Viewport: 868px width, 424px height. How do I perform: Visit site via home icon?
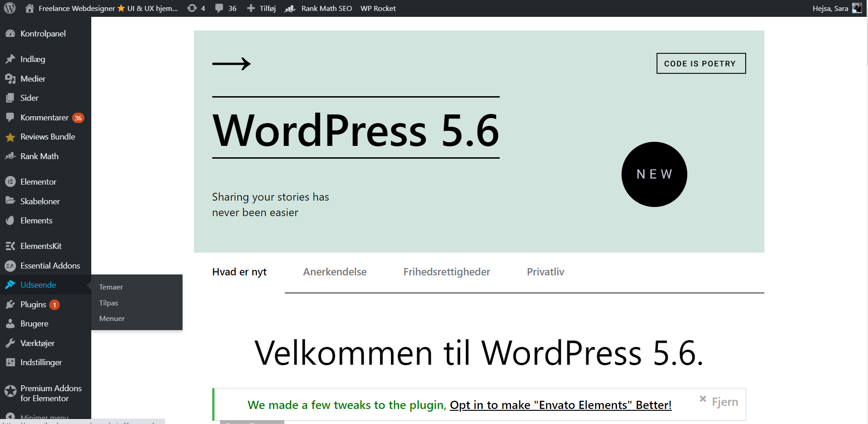pyautogui.click(x=30, y=8)
